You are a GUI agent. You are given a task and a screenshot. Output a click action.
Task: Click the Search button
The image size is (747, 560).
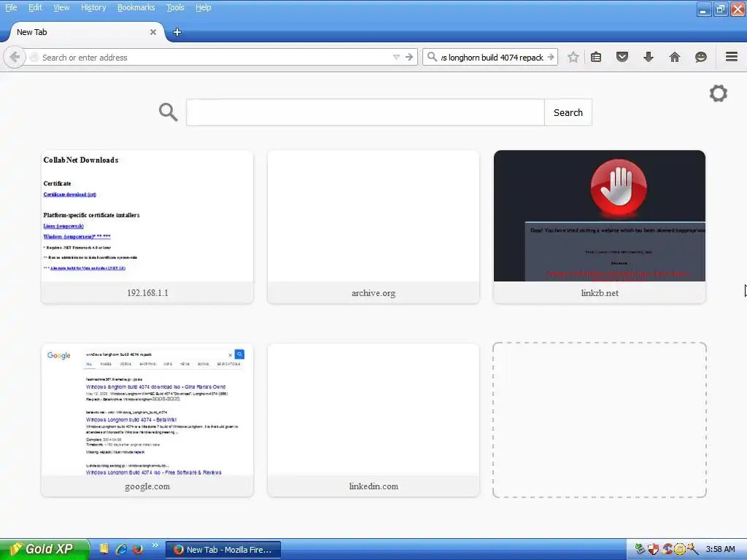(x=568, y=112)
